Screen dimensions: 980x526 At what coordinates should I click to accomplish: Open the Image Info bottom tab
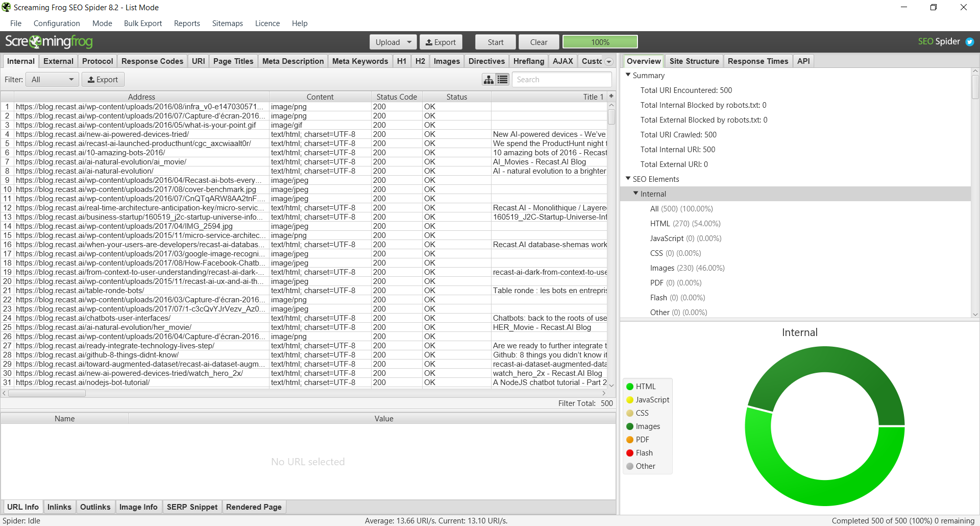[138, 507]
